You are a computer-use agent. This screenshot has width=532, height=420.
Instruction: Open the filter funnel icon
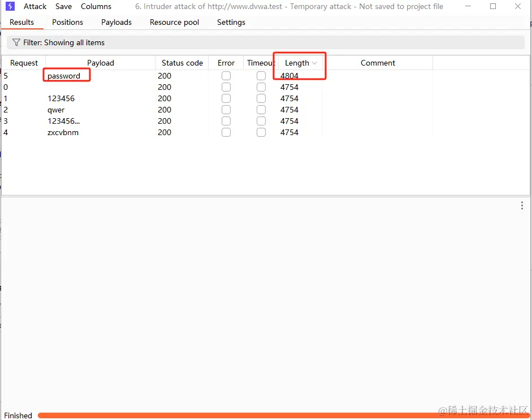coord(16,42)
